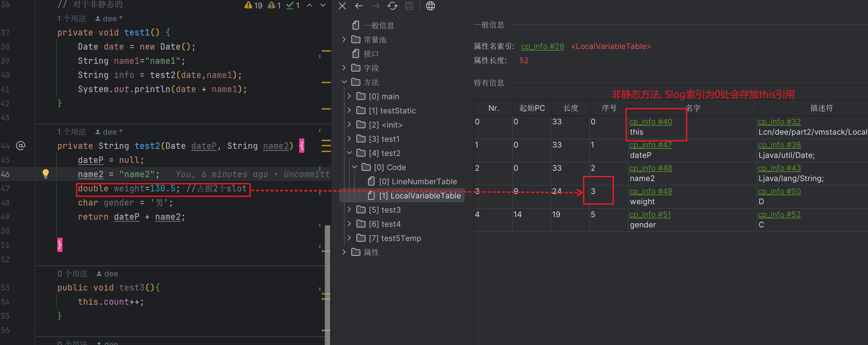Open cp_info #49 link for weight
The width and height of the screenshot is (868, 345).
coord(650,191)
